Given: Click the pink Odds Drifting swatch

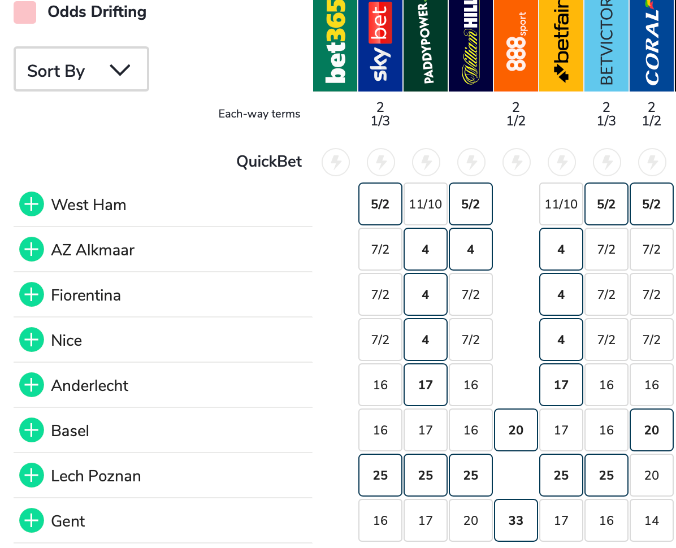Looking at the screenshot, I should (25, 12).
